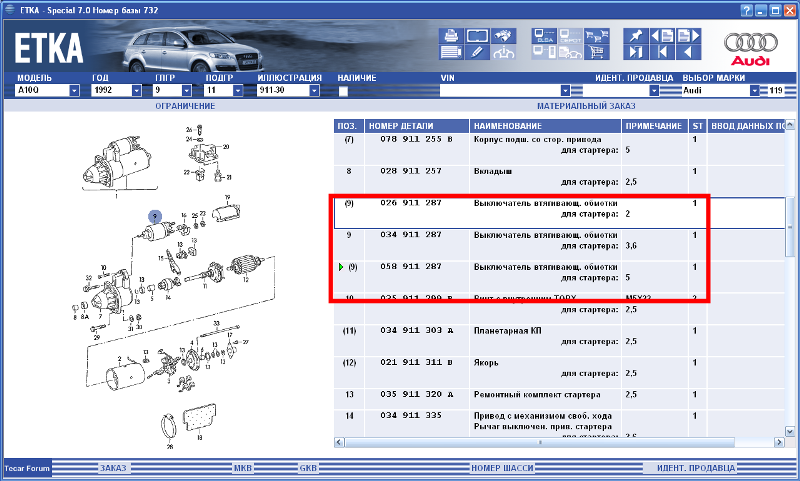Select part number 034 911 335
This screenshot has width=800, height=481.
tap(411, 415)
